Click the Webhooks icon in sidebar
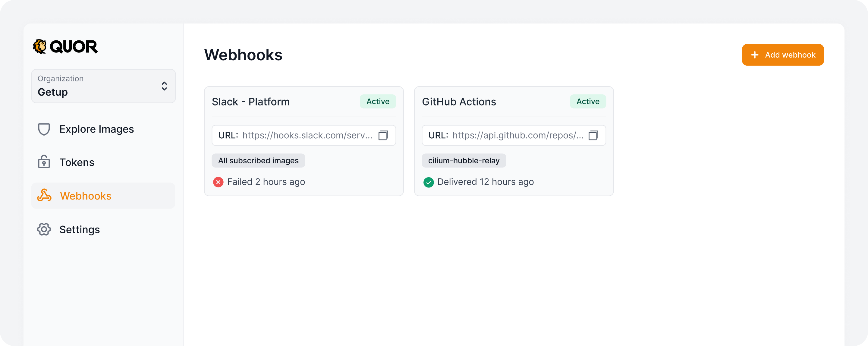 click(44, 195)
